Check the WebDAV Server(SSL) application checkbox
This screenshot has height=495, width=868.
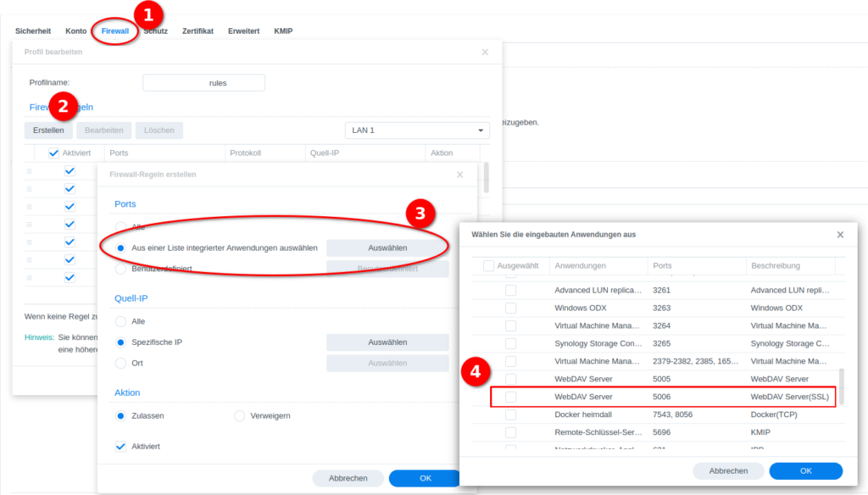pos(510,397)
